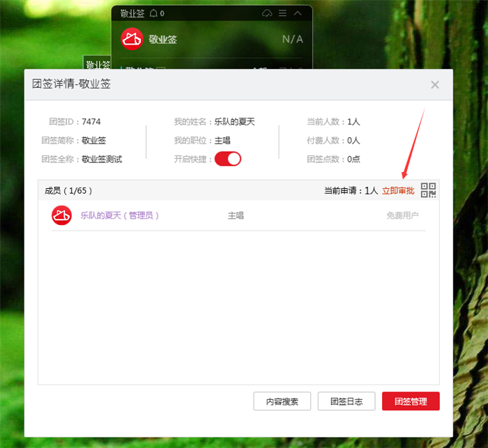Open 团签日志 button

(346, 401)
